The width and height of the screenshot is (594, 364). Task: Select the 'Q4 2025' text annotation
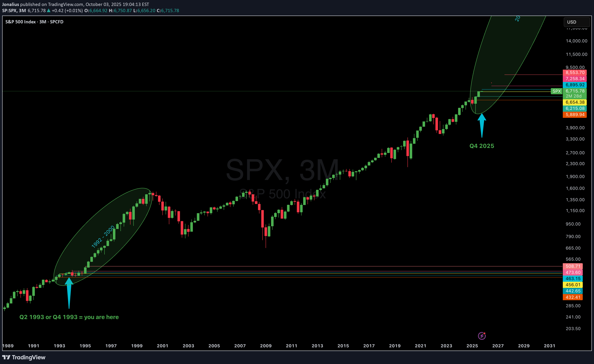coord(481,146)
